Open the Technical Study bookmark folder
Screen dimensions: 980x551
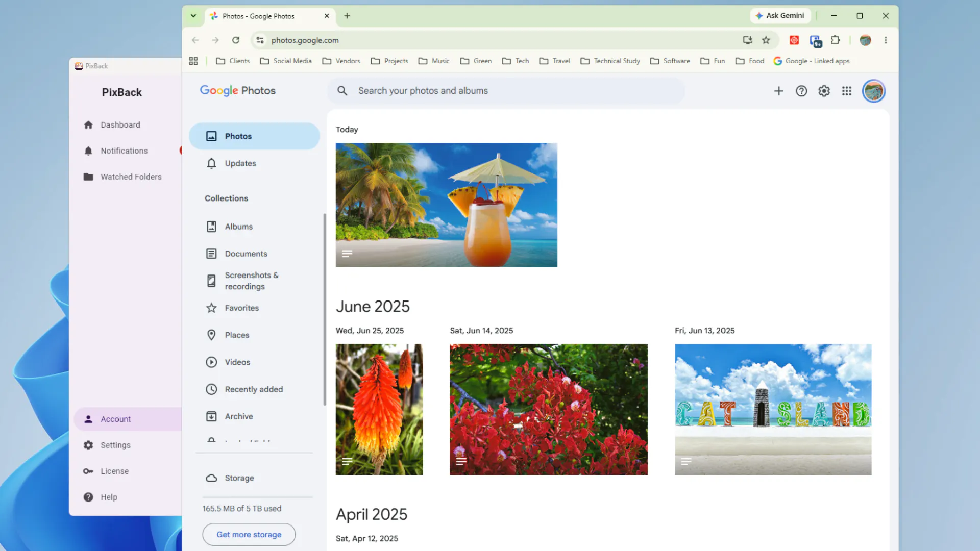[610, 61]
